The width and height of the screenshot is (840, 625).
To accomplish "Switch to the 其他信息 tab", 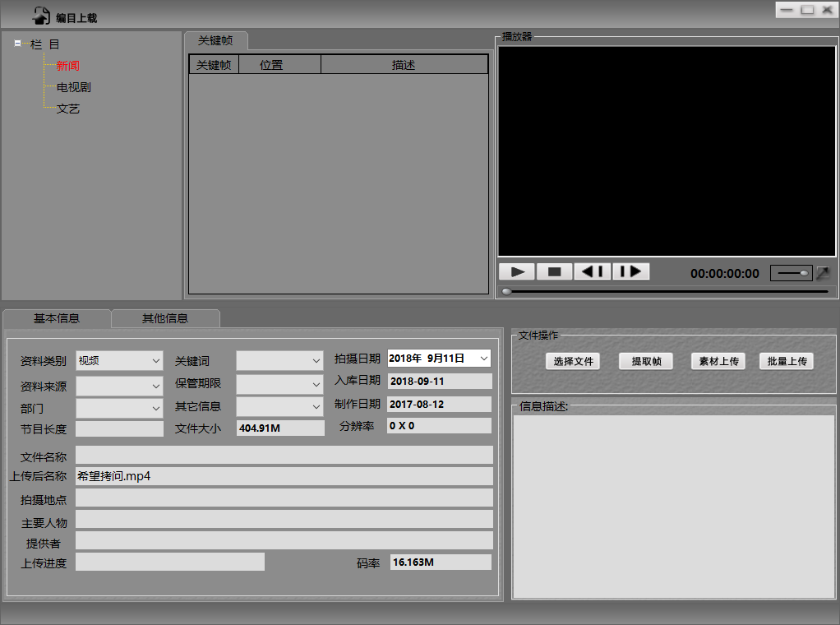I will [165, 318].
